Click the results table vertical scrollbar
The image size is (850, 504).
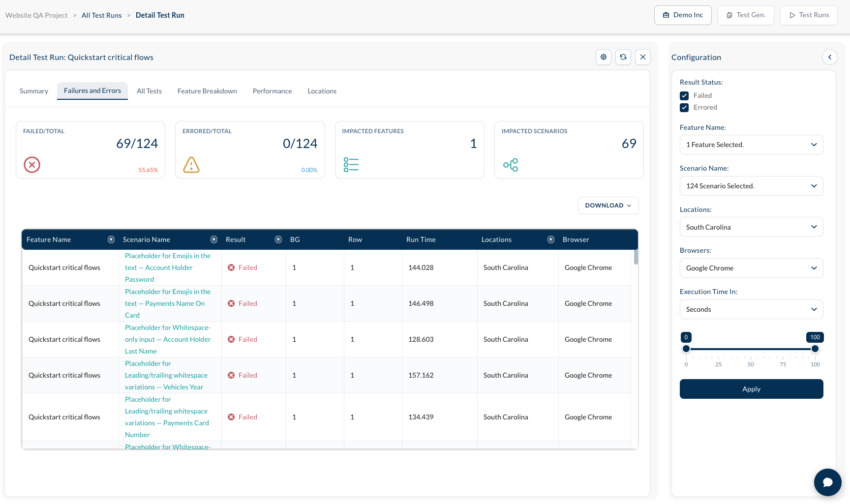(x=636, y=257)
